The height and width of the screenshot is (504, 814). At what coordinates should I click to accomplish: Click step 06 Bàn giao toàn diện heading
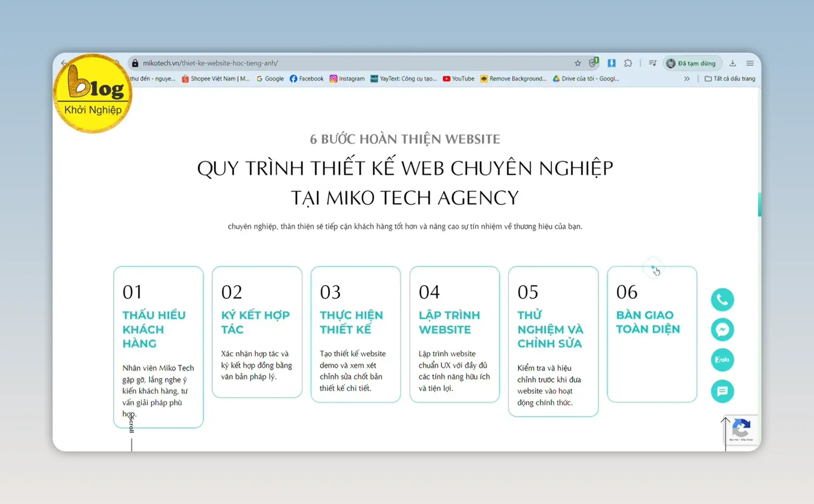pyautogui.click(x=648, y=322)
